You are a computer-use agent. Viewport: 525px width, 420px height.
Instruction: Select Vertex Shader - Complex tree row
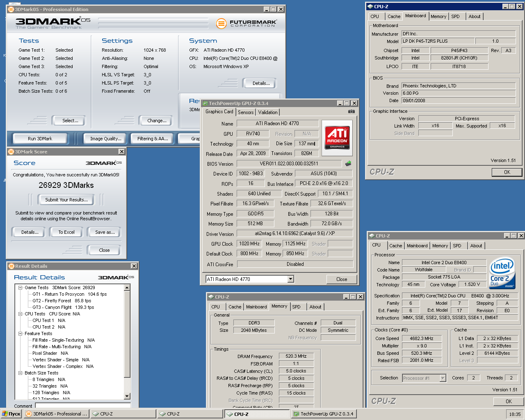[63, 366]
